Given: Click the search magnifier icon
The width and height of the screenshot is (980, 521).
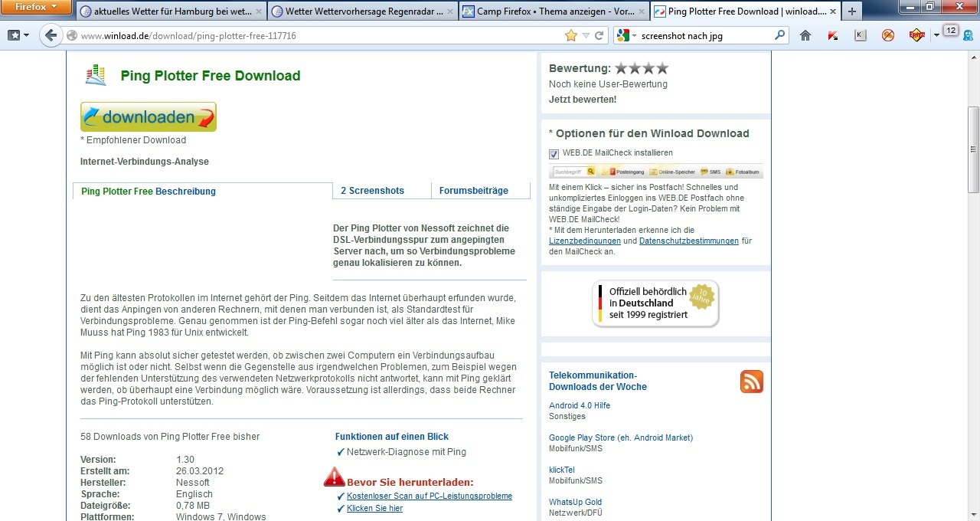Looking at the screenshot, I should [780, 35].
